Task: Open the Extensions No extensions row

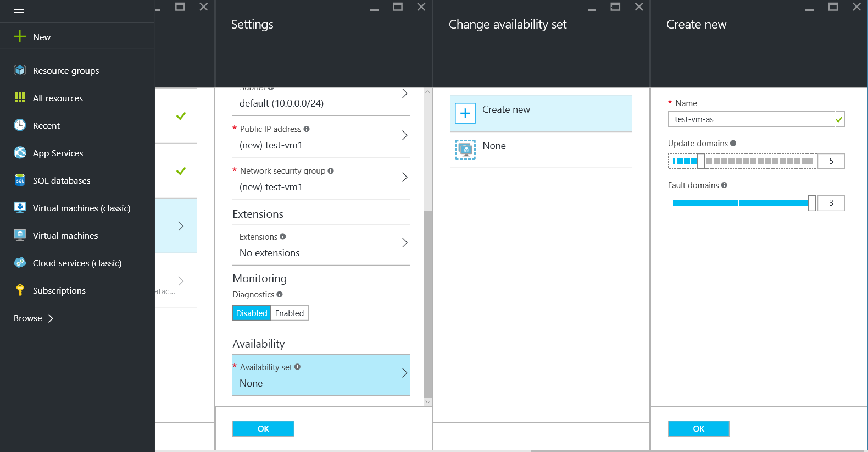Action: click(x=321, y=245)
